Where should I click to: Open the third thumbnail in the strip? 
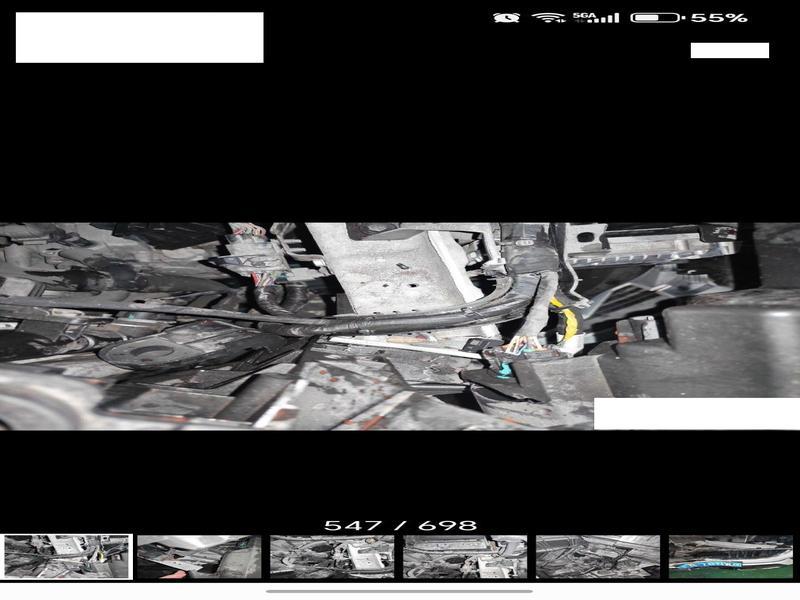(x=332, y=556)
